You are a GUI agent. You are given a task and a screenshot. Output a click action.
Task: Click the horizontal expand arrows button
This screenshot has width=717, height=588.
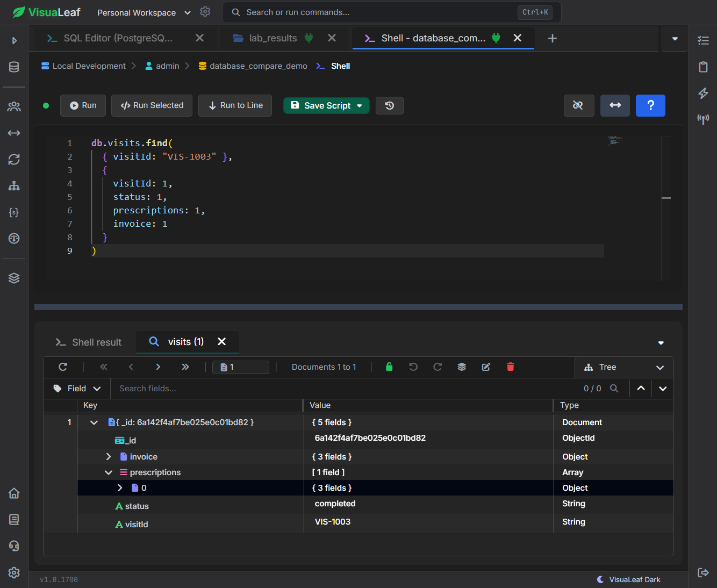[x=615, y=105]
